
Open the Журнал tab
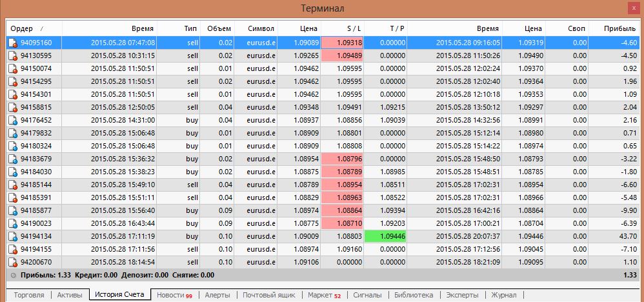[x=503, y=295]
